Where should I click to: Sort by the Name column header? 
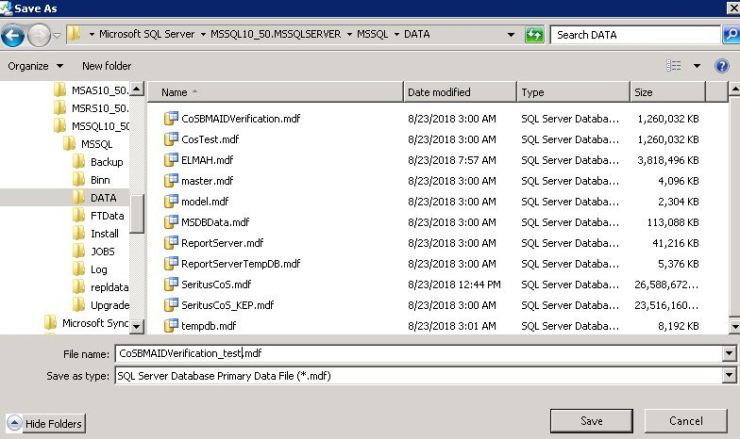(x=275, y=92)
